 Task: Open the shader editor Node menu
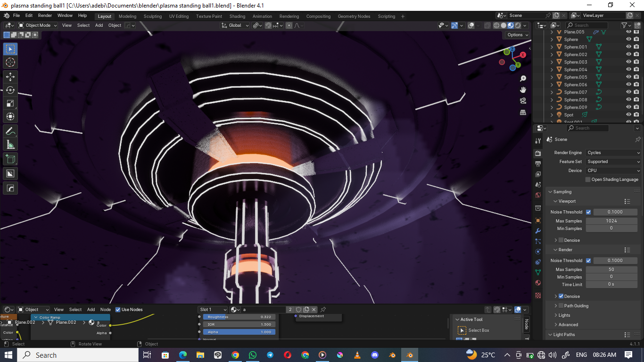[x=106, y=310]
